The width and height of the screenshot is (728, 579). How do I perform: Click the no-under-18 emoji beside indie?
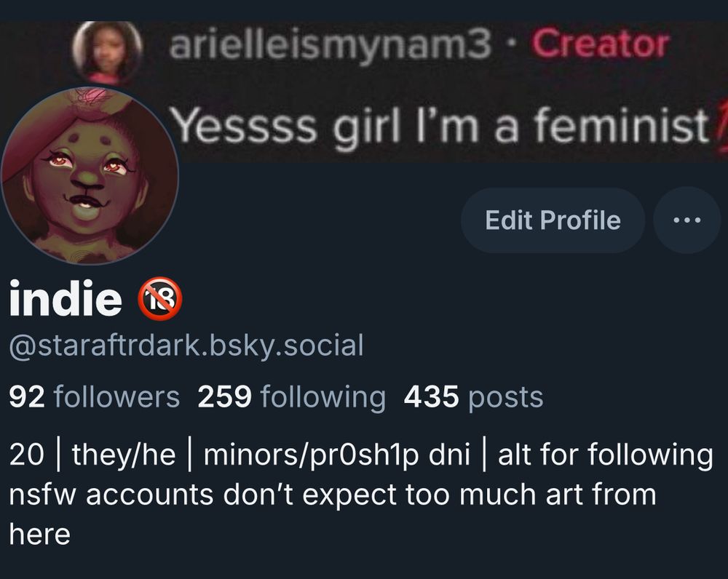click(159, 298)
